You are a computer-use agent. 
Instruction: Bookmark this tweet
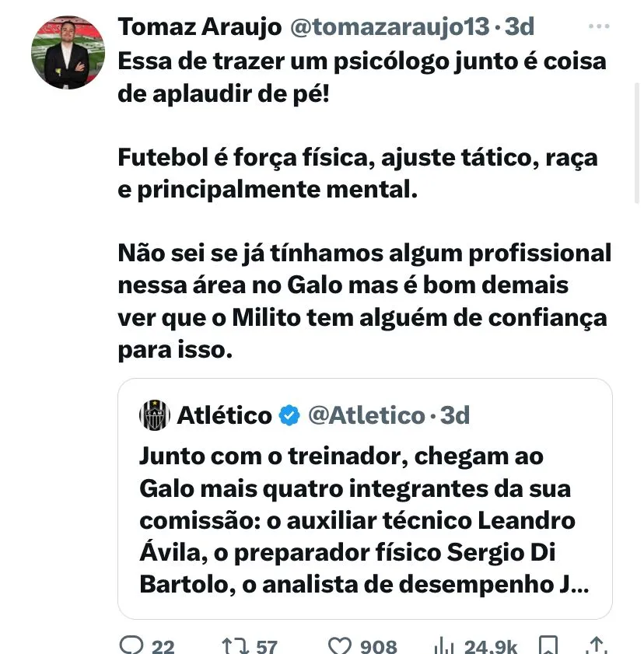548,645
